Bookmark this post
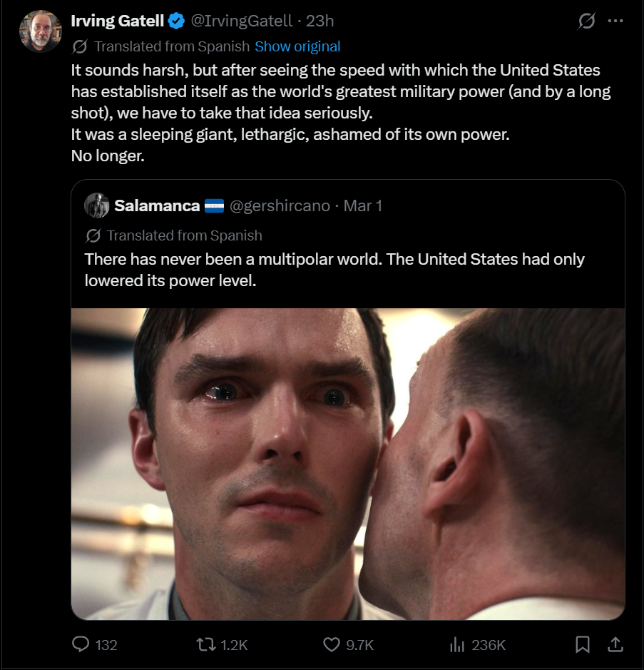Image resolution: width=644 pixels, height=670 pixels. [x=583, y=645]
